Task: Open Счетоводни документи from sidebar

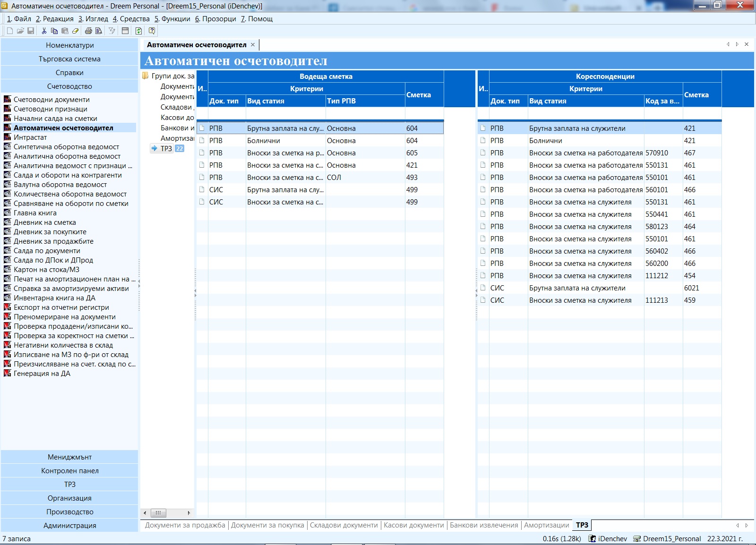Action: pos(52,100)
